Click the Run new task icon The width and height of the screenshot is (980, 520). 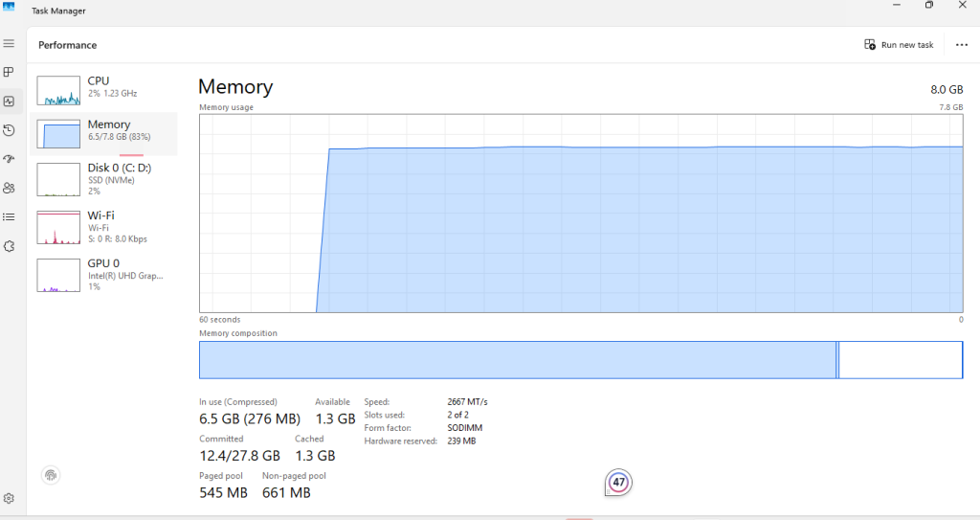click(870, 44)
